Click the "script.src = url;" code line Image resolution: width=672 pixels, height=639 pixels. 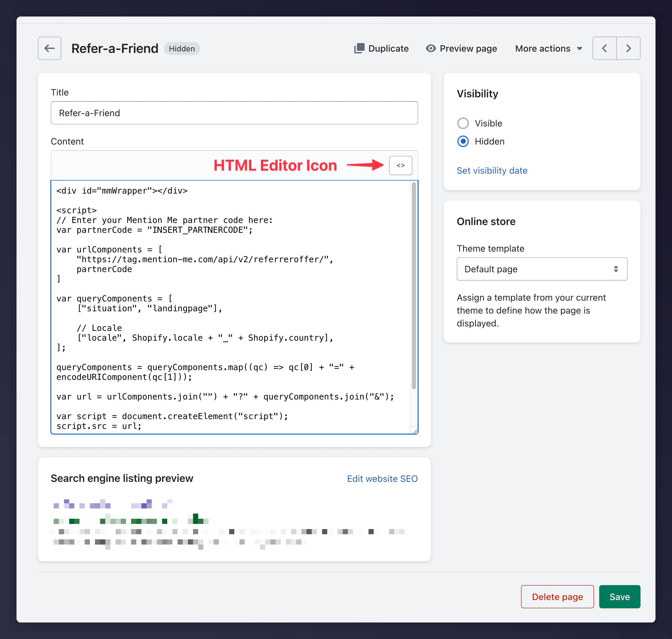coord(99,426)
